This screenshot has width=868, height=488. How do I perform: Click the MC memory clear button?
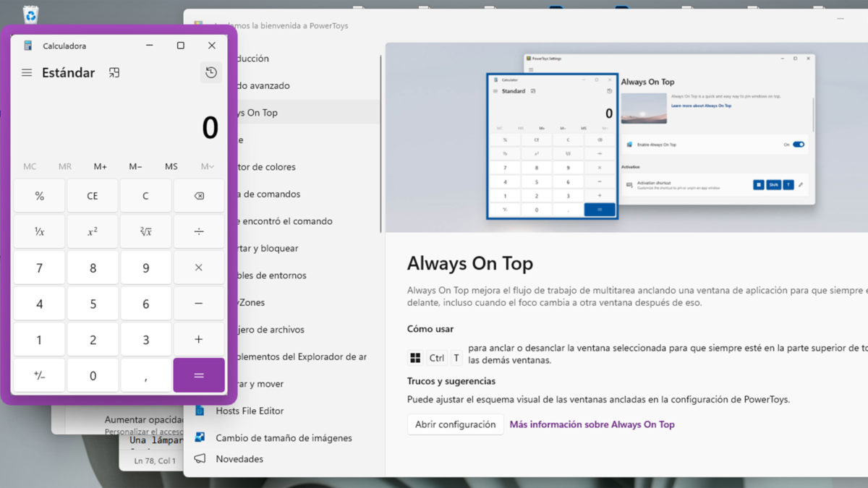(x=30, y=166)
